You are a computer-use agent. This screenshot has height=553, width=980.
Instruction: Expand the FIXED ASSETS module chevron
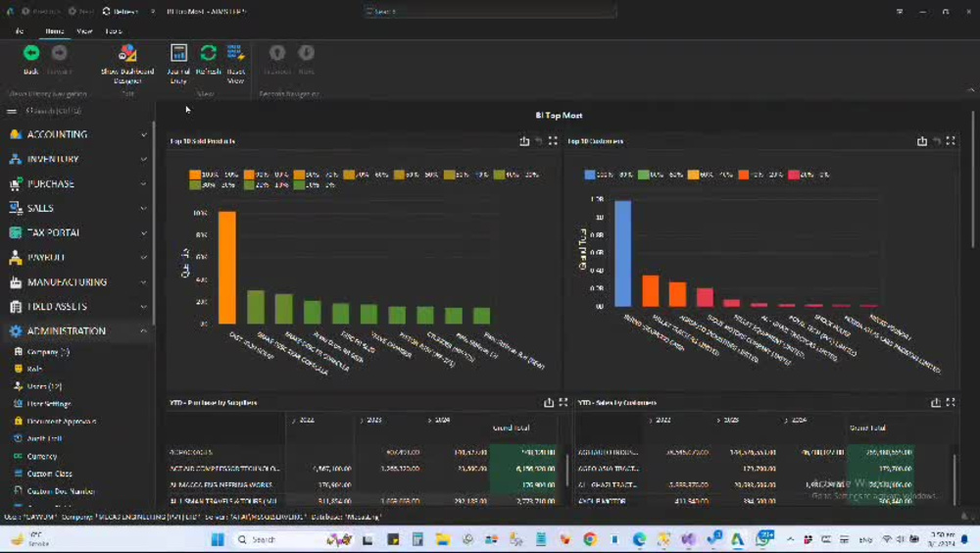(144, 307)
